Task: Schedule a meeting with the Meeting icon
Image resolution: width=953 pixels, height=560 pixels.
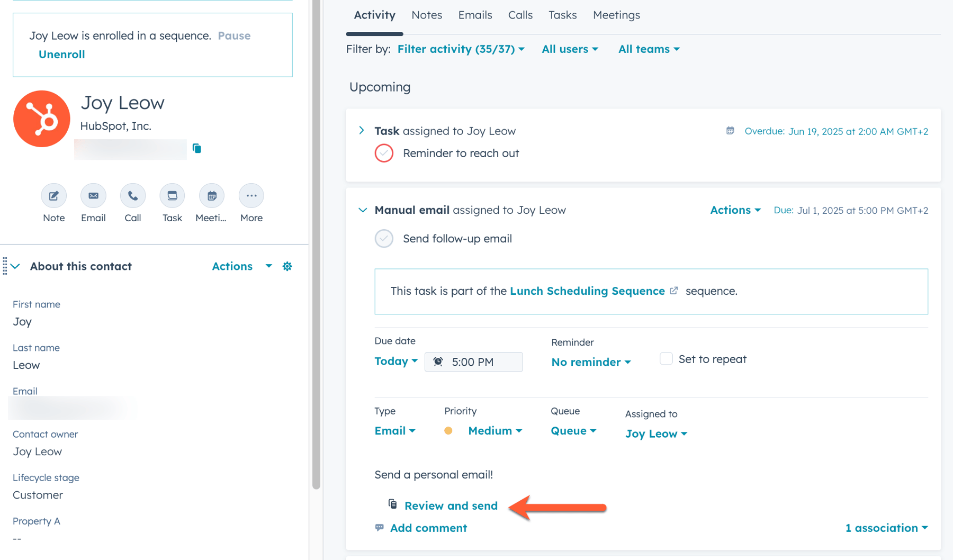Action: pyautogui.click(x=211, y=195)
